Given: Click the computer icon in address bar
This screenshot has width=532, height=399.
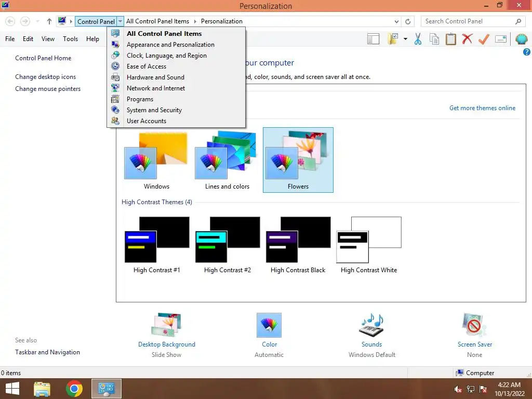Looking at the screenshot, I should point(62,21).
